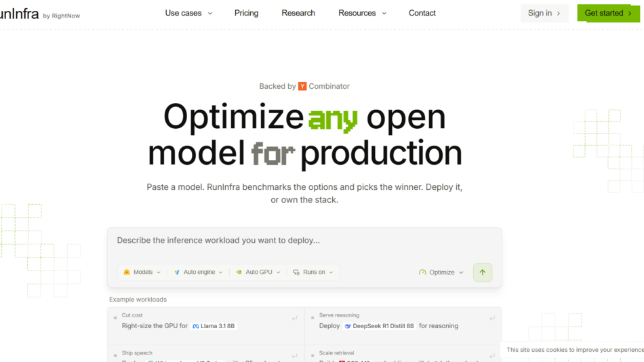The width and height of the screenshot is (644, 362).
Task: Click the arrow icon in Get started
Action: pos(630,13)
